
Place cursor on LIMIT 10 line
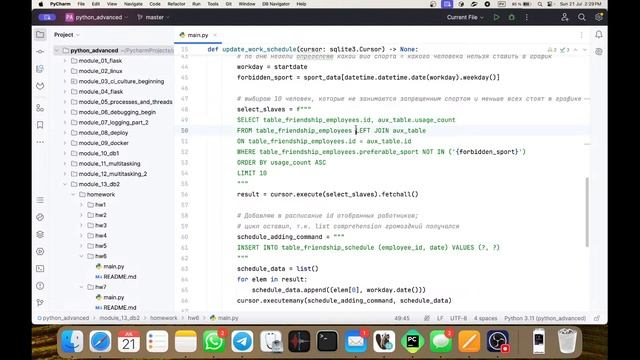coord(252,173)
